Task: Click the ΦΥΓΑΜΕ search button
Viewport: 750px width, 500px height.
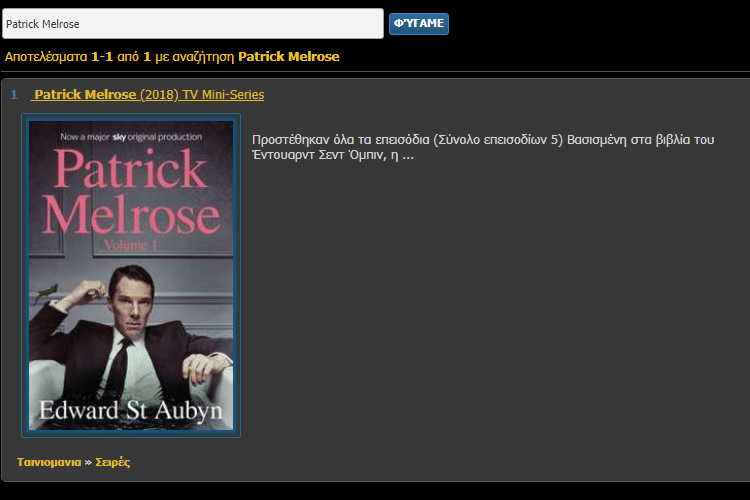Action: coord(419,23)
